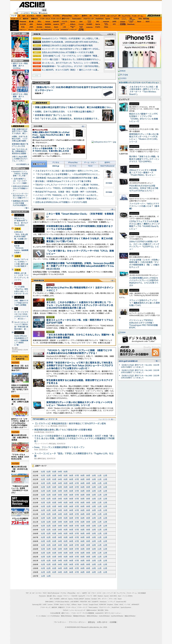Viewport: 172px width, 644px height.
Task: Open 一覧へ link in 連載新着記事 header
Action: [x=113, y=209]
